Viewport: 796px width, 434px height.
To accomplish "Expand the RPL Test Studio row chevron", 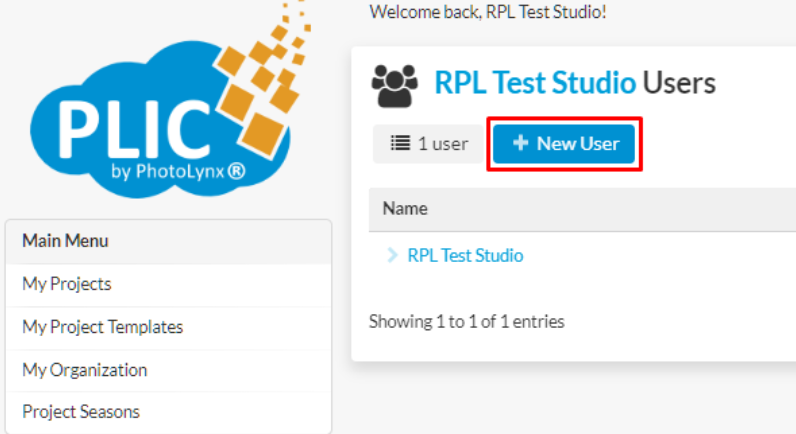I will pyautogui.click(x=392, y=255).
